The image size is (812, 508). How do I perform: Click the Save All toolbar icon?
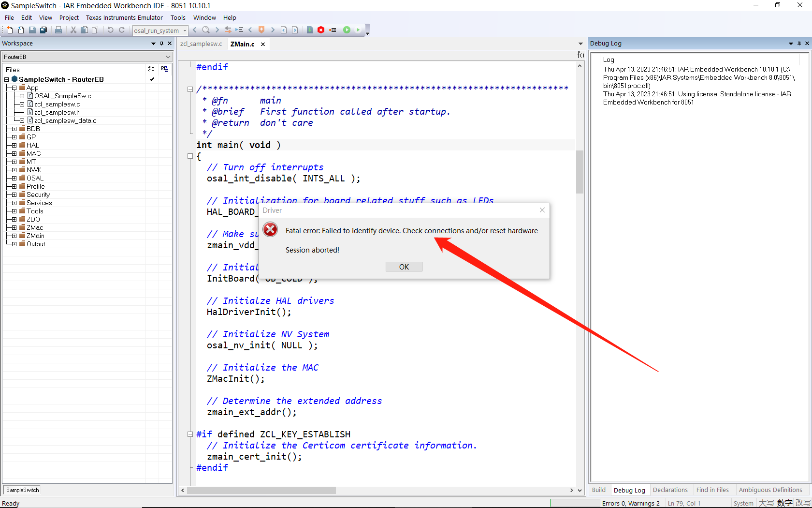click(43, 30)
